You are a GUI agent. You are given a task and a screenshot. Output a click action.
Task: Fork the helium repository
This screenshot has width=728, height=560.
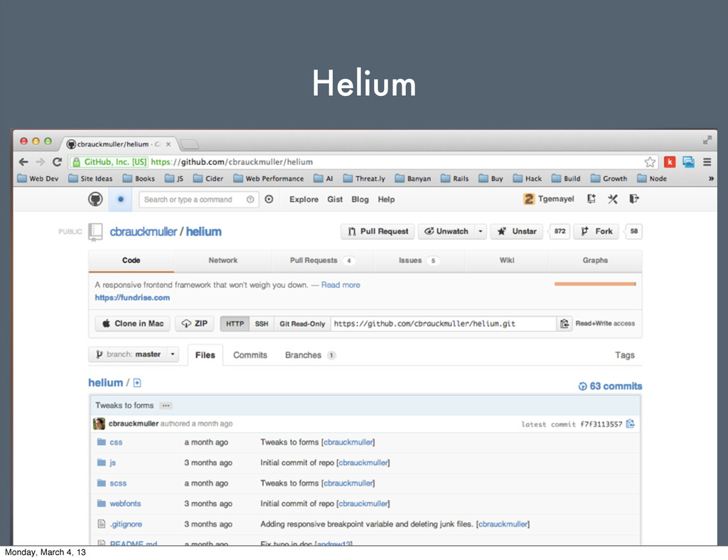tap(596, 231)
